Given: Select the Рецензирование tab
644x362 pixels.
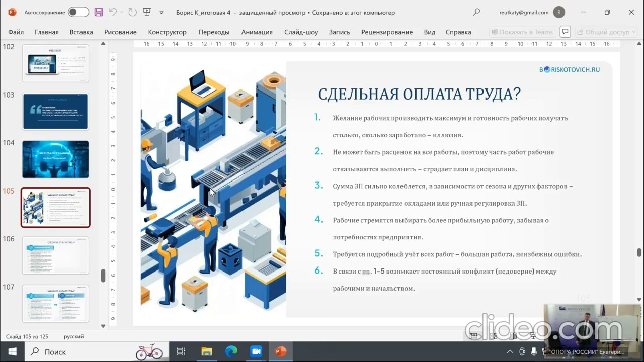Looking at the screenshot, I should point(387,32).
